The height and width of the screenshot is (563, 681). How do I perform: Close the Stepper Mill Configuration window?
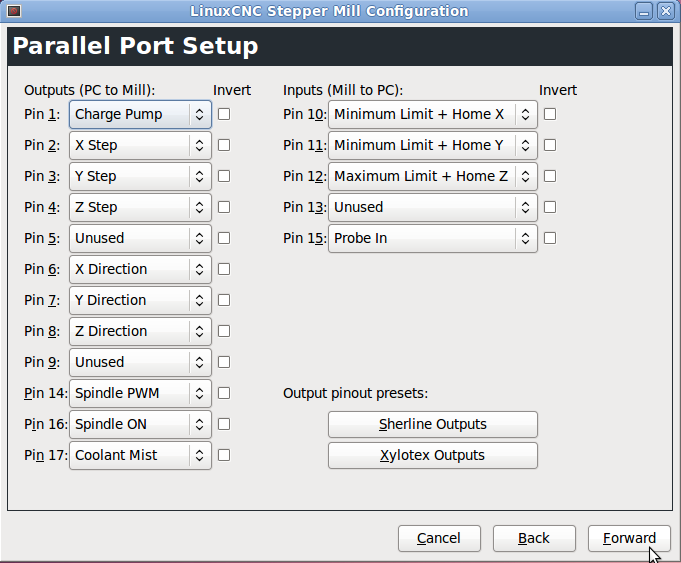coord(665,11)
